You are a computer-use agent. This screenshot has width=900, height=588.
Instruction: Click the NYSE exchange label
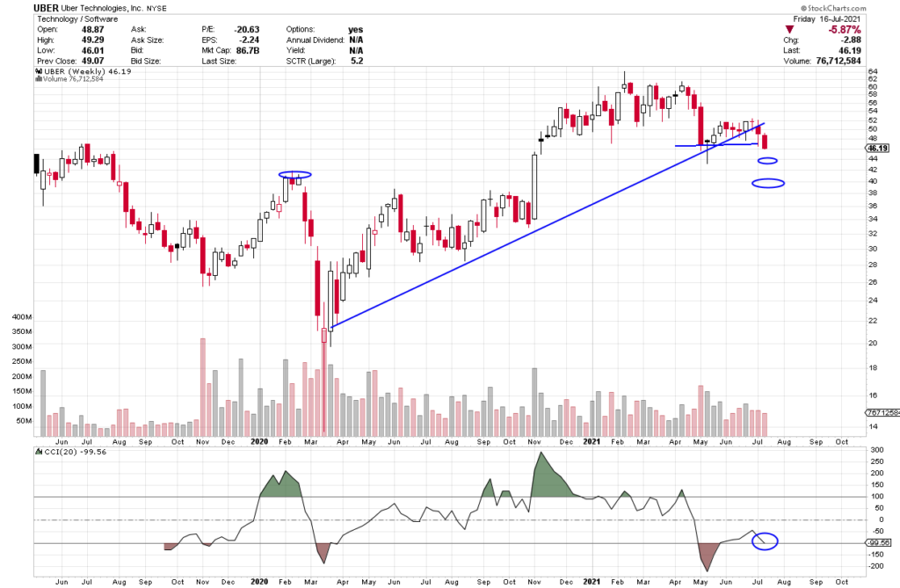click(156, 9)
